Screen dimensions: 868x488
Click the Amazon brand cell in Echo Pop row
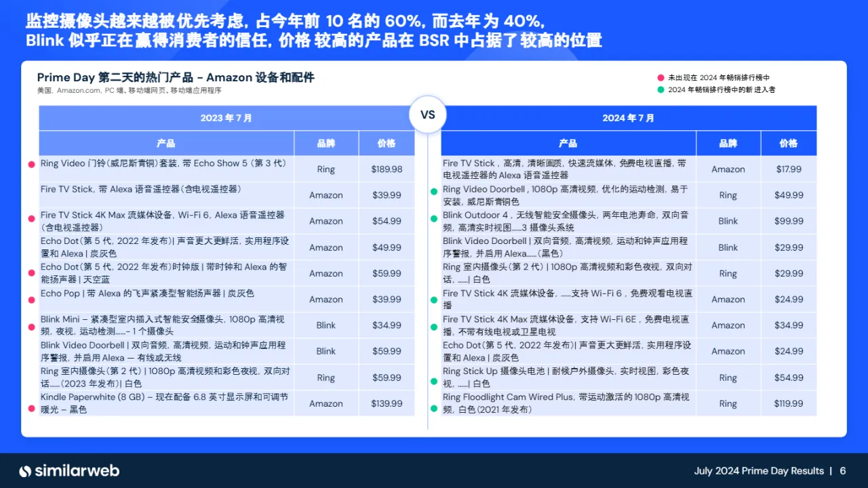[x=326, y=300]
